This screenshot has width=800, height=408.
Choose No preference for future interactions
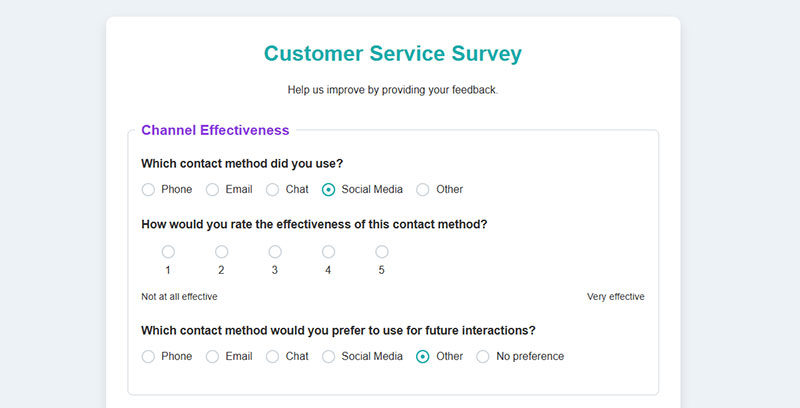[x=483, y=356]
